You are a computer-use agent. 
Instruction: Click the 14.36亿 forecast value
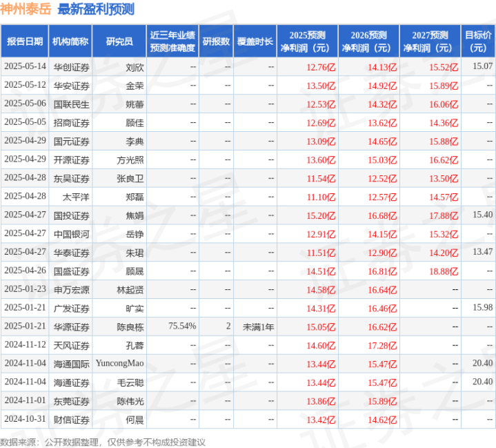[x=444, y=123]
